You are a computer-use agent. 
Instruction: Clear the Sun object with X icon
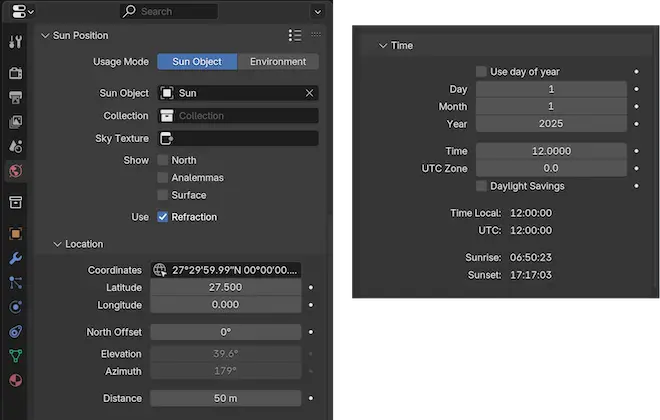[x=309, y=93]
